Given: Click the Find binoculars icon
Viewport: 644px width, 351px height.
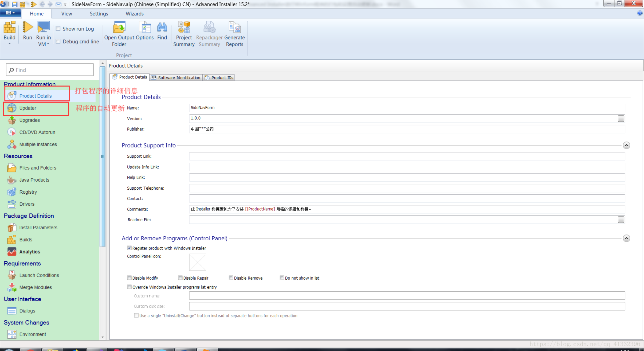Looking at the screenshot, I should tap(162, 28).
